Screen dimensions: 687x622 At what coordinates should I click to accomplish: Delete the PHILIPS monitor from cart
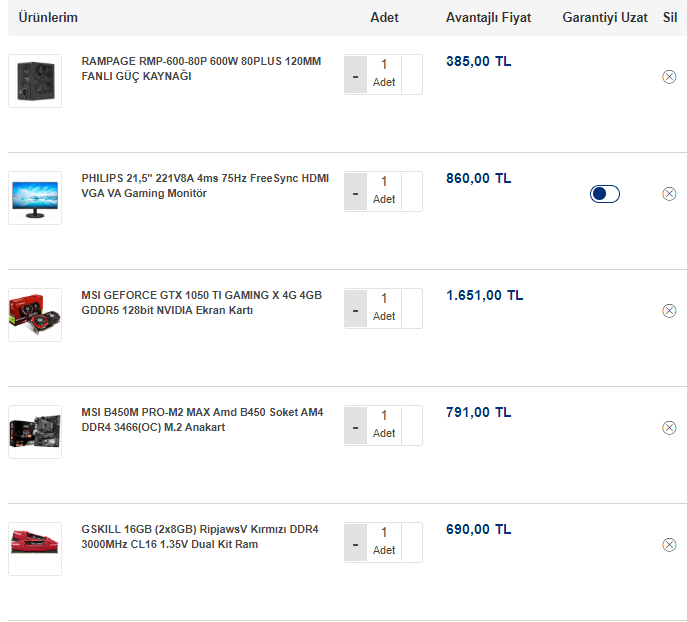coord(669,194)
